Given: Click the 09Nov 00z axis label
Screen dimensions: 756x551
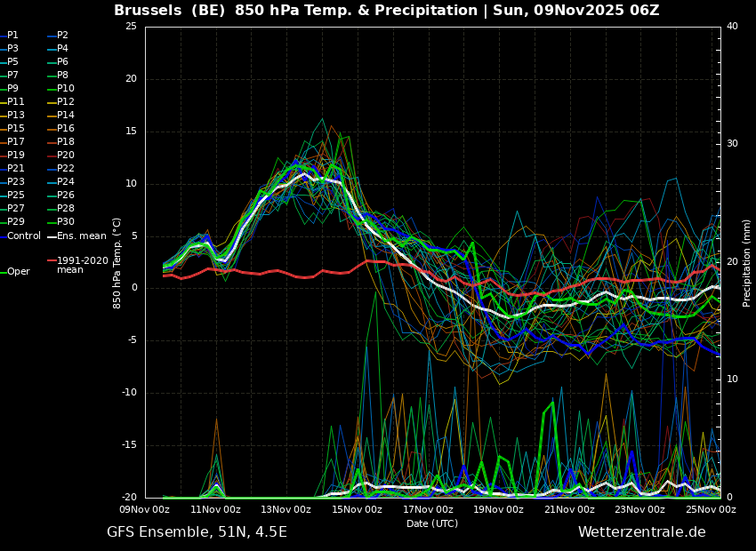Looking at the screenshot, I should [x=144, y=509].
